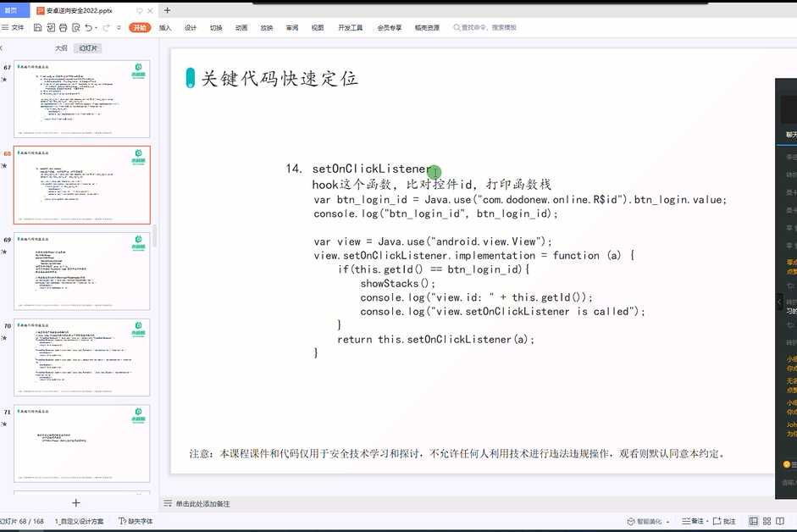
Task: Click the line showStacks(); in the code
Action: click(397, 283)
